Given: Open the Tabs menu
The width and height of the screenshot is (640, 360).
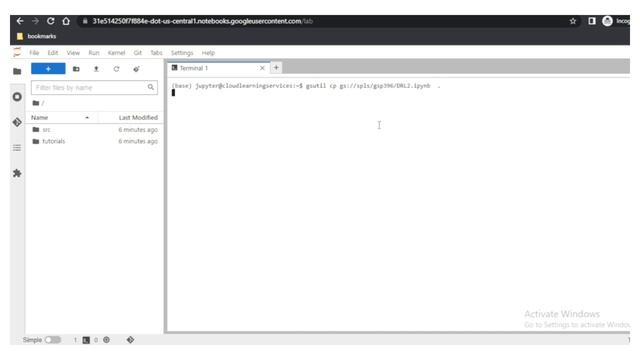Looking at the screenshot, I should point(156,53).
